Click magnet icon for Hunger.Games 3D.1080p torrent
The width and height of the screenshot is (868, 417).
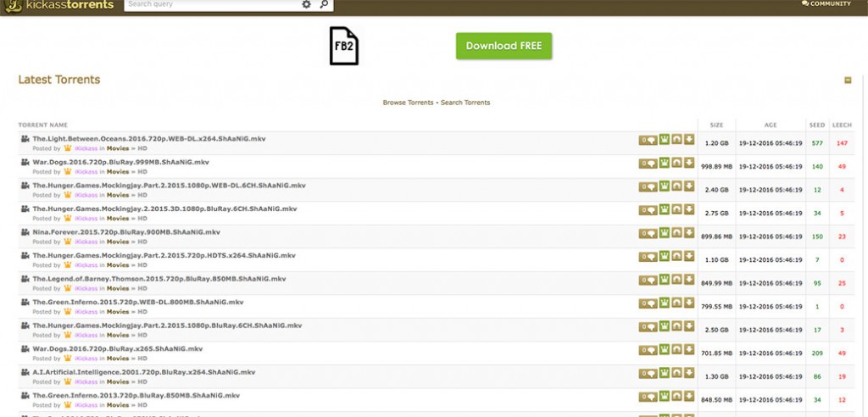pyautogui.click(x=676, y=209)
